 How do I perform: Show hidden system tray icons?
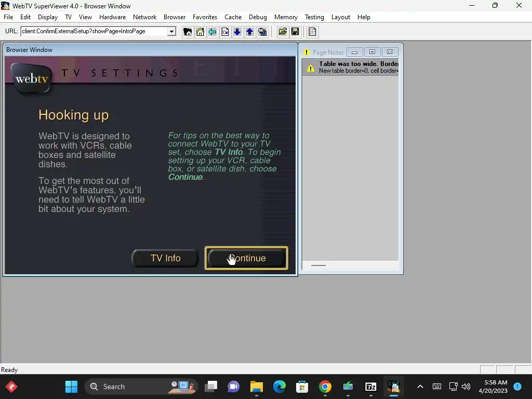(420, 387)
